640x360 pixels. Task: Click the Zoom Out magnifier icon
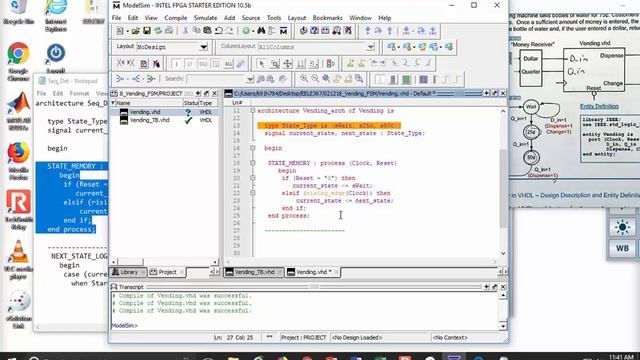pyautogui.click(x=315, y=79)
